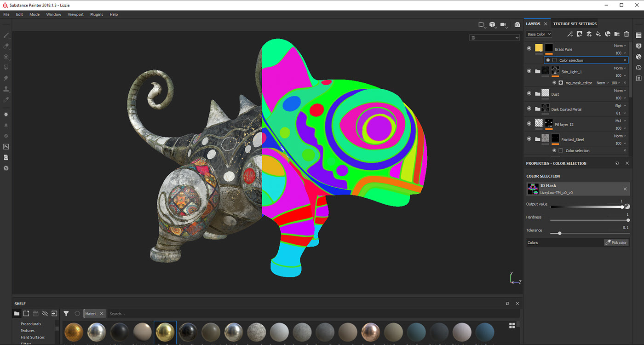The height and width of the screenshot is (345, 644).
Task: Open the ID viewport mode dropdown
Action: coord(494,38)
